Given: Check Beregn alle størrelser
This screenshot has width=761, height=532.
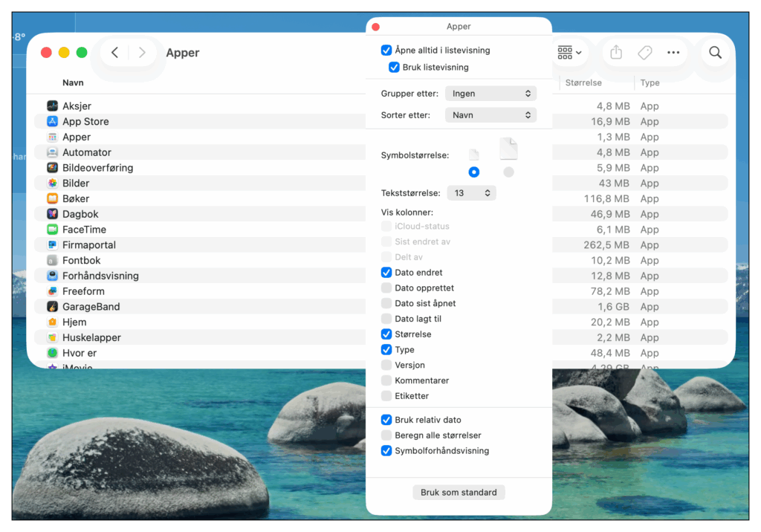Looking at the screenshot, I should pos(386,435).
